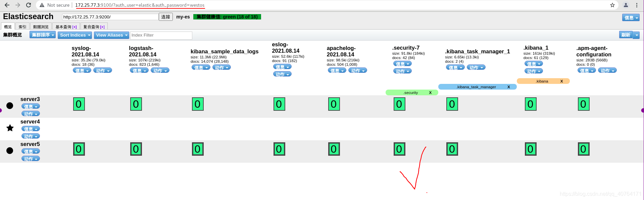This screenshot has width=644, height=200.
Task: Select syslog-2021.08.14 shard 0 on server5
Action: (x=79, y=149)
